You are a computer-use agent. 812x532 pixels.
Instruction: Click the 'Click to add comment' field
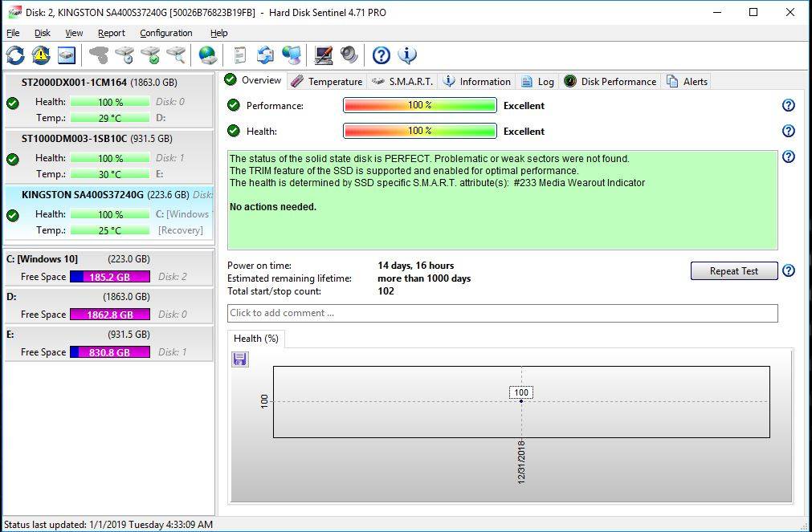pyautogui.click(x=502, y=313)
